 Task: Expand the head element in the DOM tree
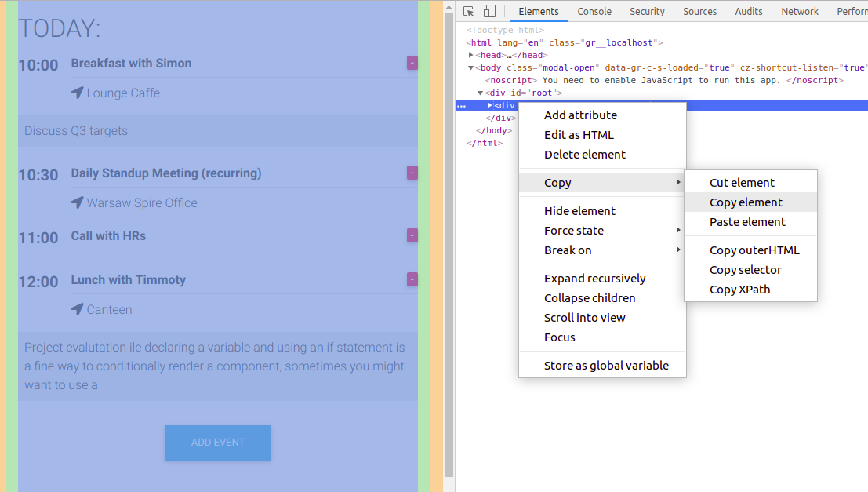[x=470, y=55]
